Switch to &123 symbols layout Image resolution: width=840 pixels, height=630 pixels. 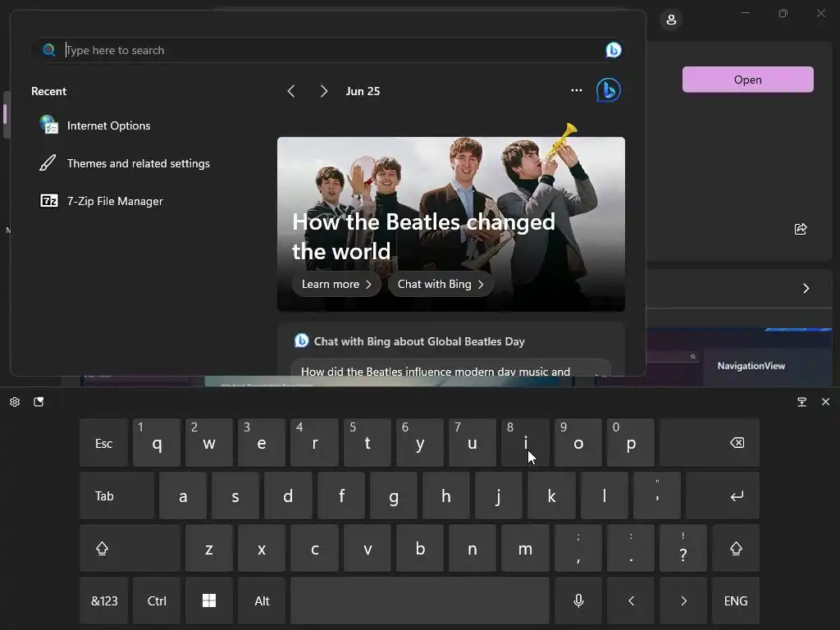coord(103,600)
